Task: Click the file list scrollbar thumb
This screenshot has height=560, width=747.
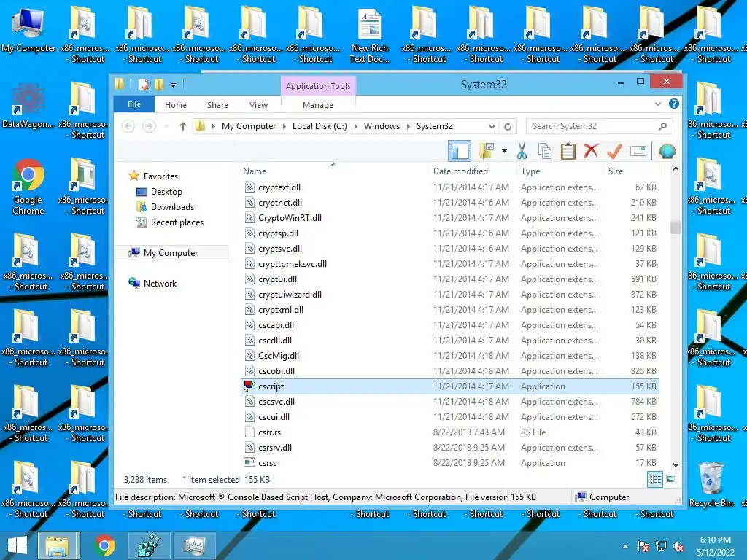Action: click(676, 227)
